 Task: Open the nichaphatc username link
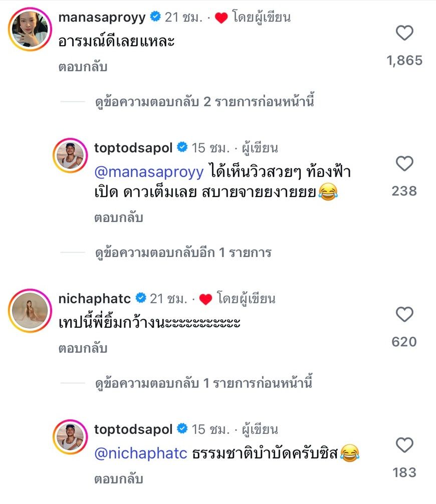tap(95, 299)
